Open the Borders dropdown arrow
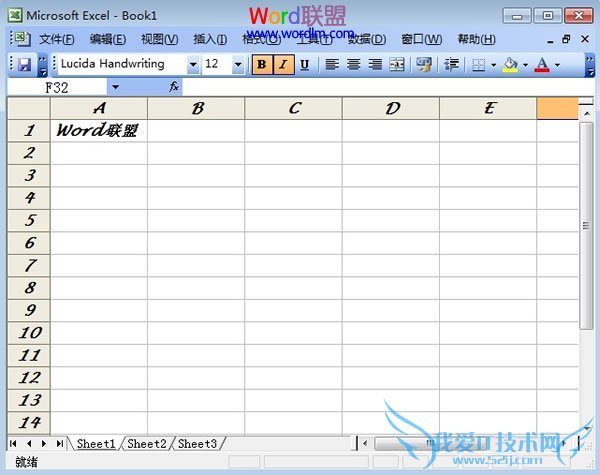Screen dimensions: 600x475 click(493, 65)
